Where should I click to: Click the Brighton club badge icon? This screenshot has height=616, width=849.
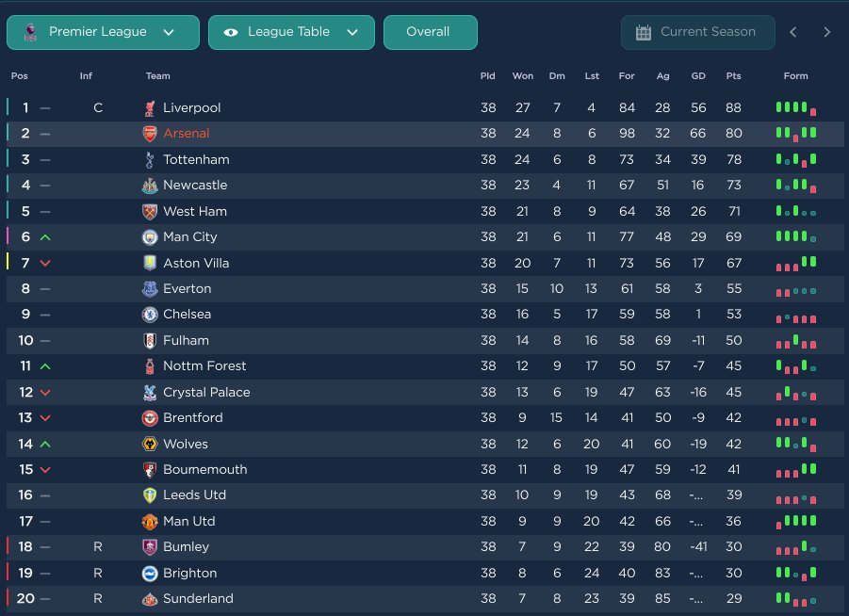(150, 573)
